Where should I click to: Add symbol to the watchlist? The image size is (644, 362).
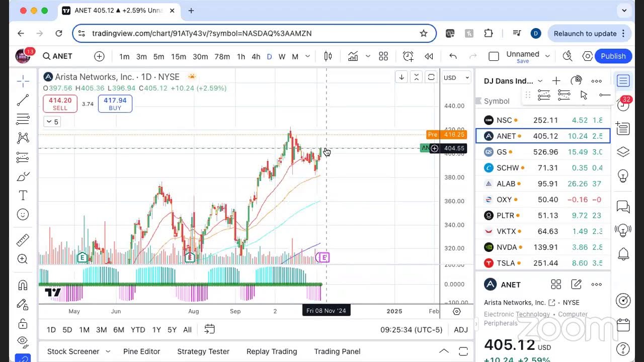click(x=556, y=81)
